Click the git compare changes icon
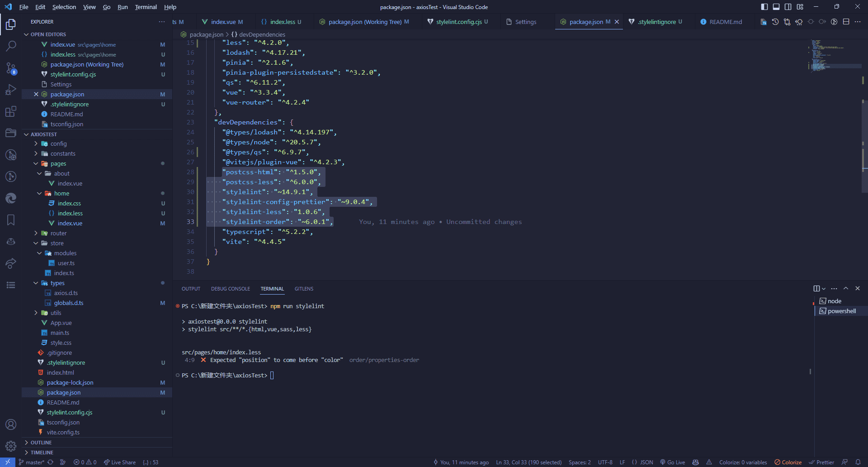This screenshot has height=467, width=868. (787, 22)
